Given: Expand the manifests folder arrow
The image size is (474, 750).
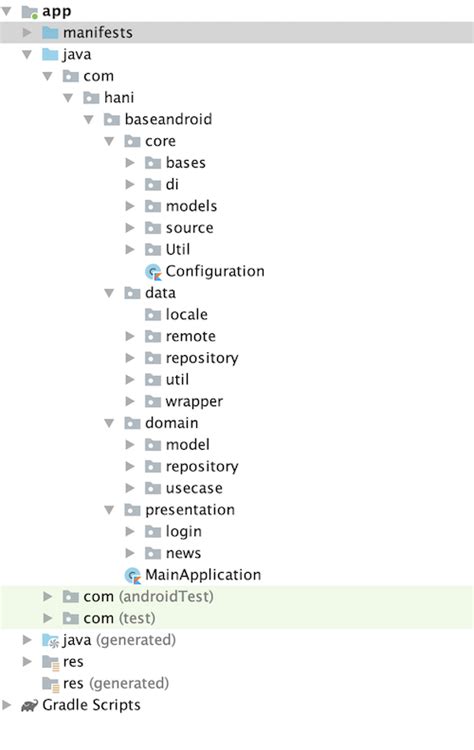Looking at the screenshot, I should tap(27, 33).
